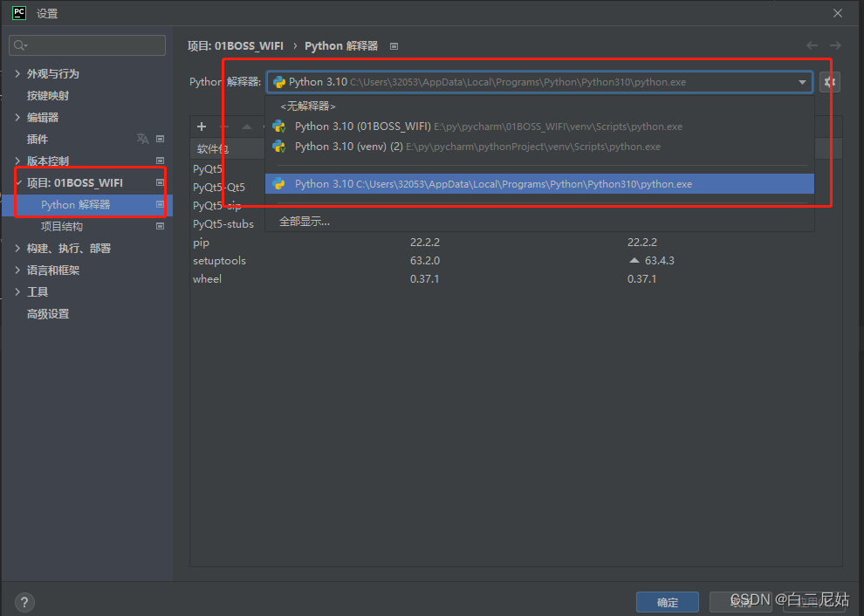Click the help question mark button

coord(24,602)
